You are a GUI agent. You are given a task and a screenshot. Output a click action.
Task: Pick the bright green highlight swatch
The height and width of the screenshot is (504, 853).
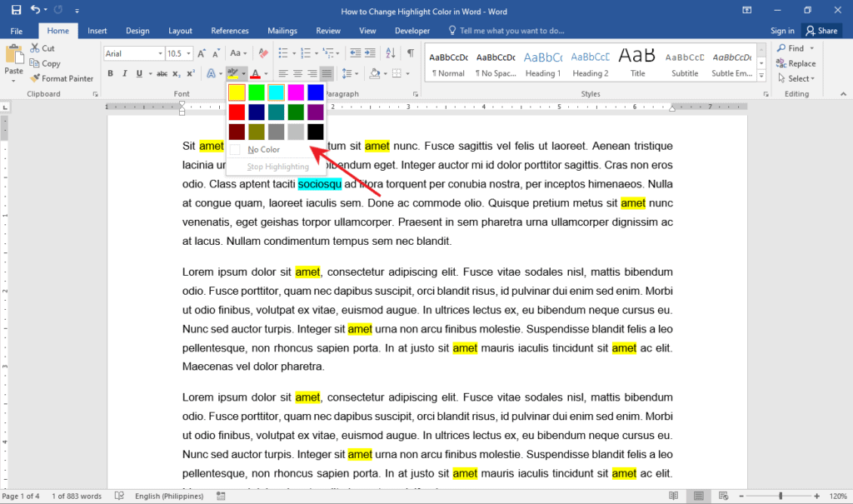point(257,92)
